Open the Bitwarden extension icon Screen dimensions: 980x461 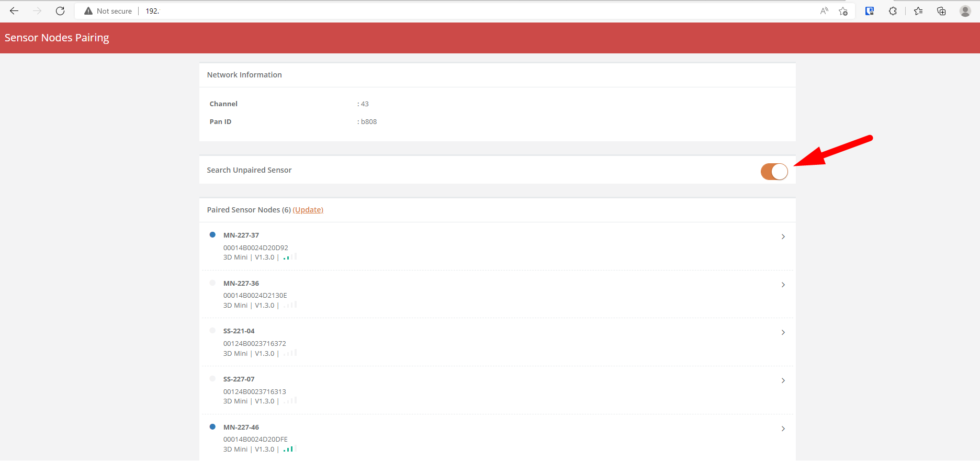(870, 11)
